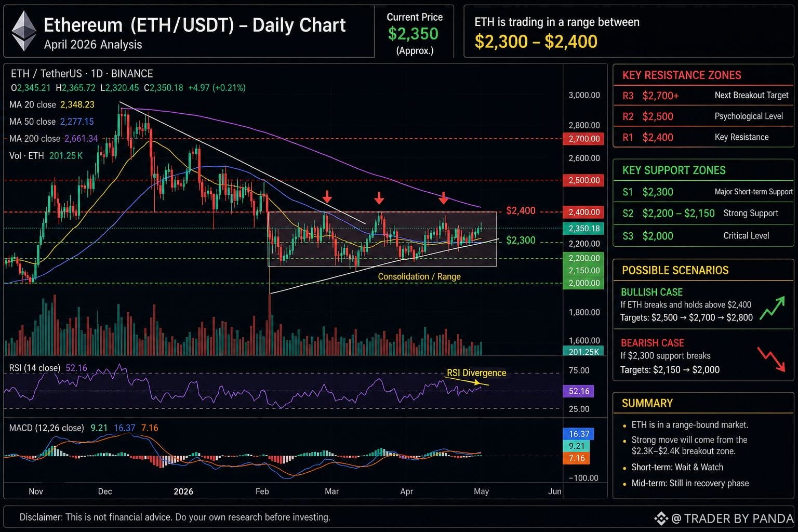798x532 pixels.
Task: Click the 'KEY SUPPORT ZONES' heading
Action: (674, 170)
